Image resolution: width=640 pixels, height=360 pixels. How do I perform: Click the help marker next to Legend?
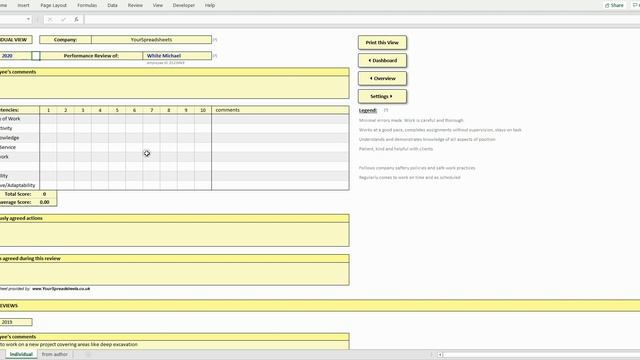pyautogui.click(x=386, y=110)
